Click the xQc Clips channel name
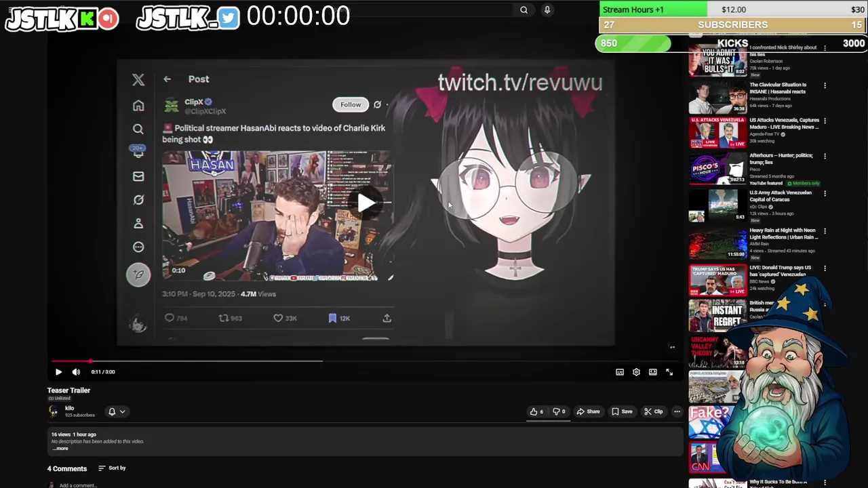 (x=759, y=207)
